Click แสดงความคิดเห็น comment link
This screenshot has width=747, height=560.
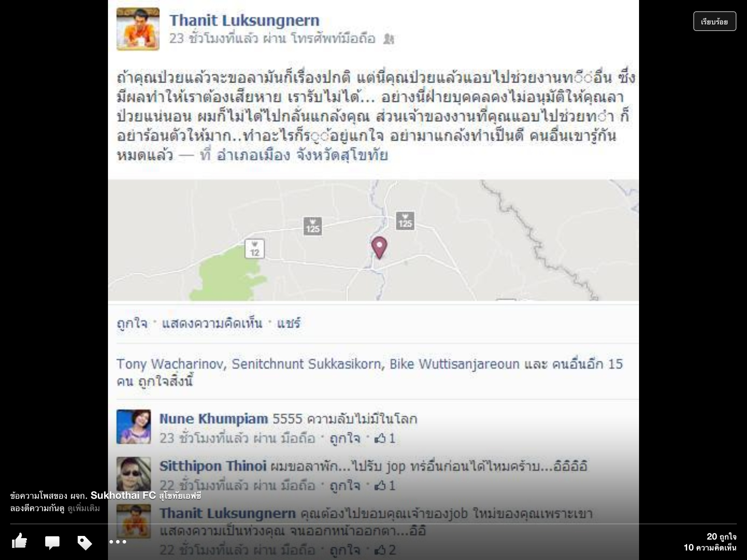pyautogui.click(x=212, y=323)
